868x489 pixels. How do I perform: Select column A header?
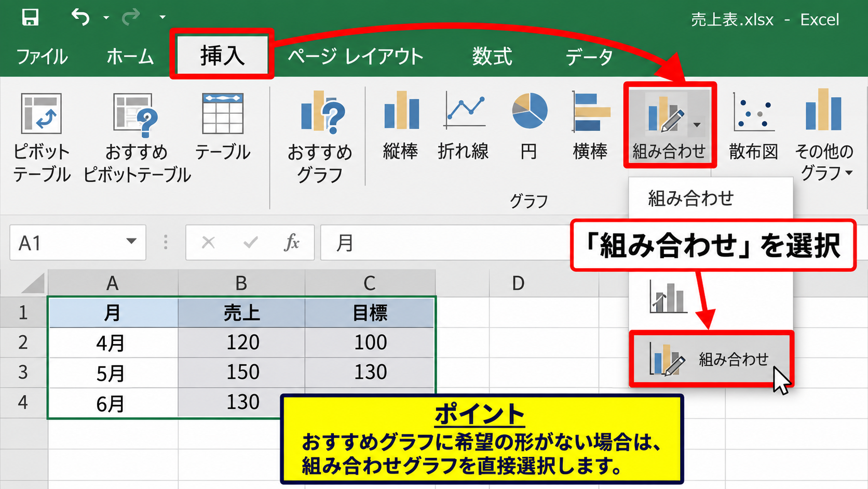tap(113, 283)
